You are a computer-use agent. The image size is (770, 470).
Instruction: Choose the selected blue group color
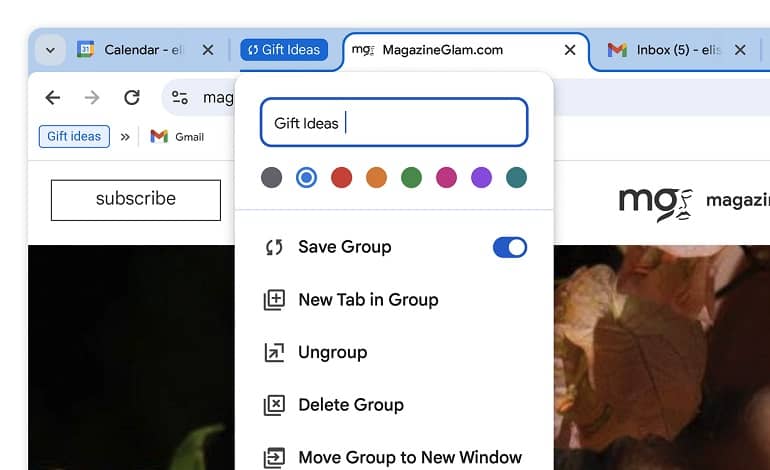pyautogui.click(x=306, y=178)
